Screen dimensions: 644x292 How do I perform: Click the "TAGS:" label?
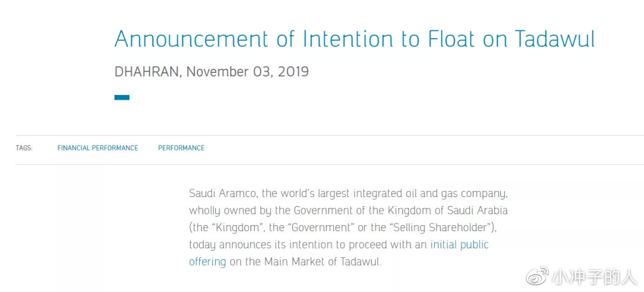24,148
